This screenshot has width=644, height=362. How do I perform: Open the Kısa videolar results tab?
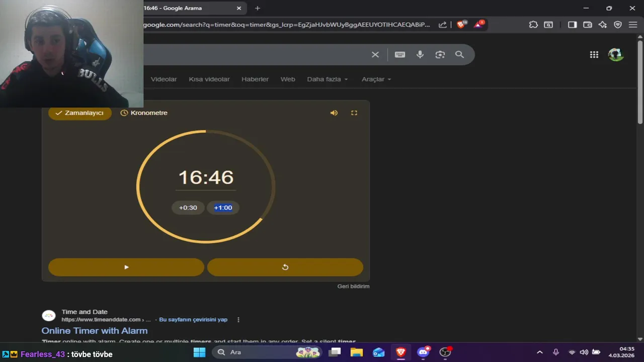click(209, 79)
